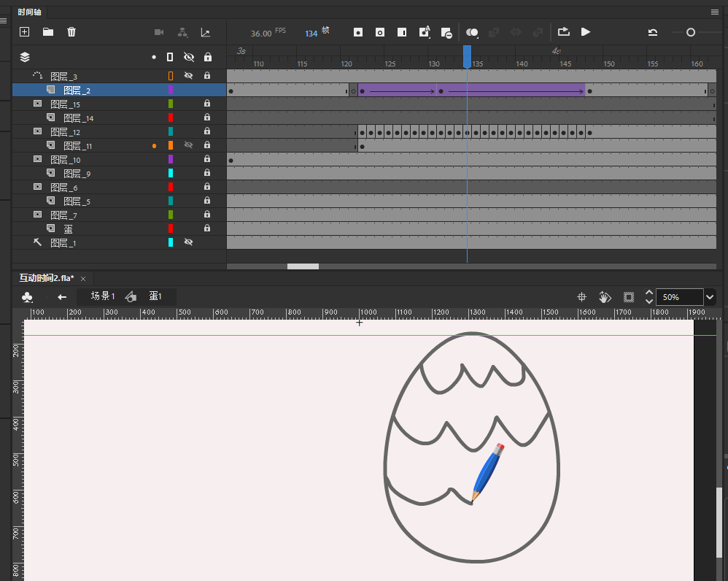
Task: Select the 图层_6 layer
Action: (64, 188)
